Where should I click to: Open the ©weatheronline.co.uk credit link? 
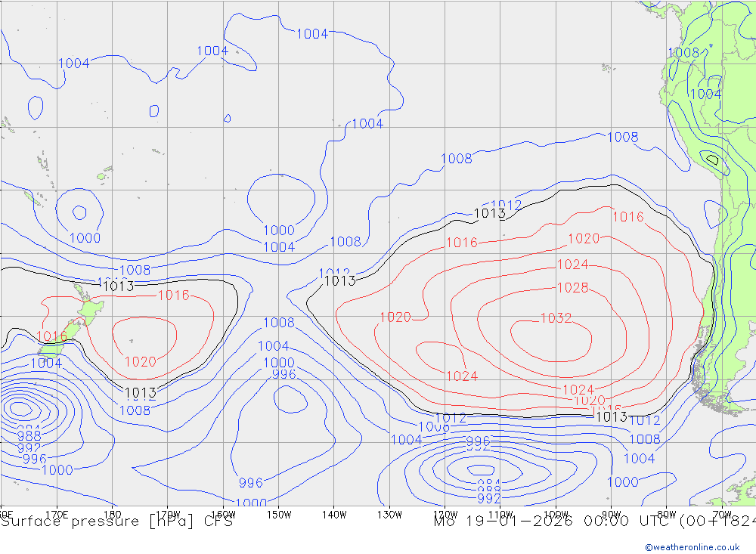692,547
